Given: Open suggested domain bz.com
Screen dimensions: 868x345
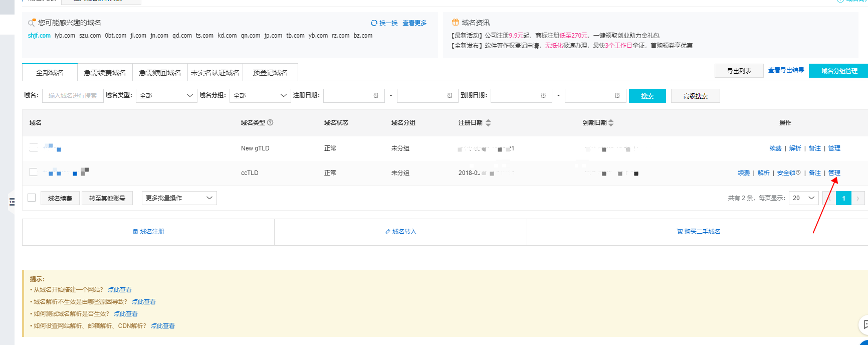Looking at the screenshot, I should 363,36.
